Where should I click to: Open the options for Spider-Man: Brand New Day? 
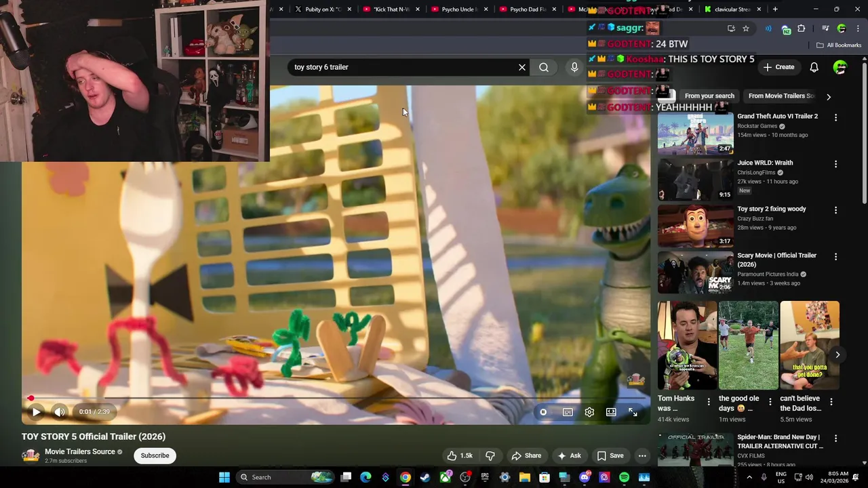[x=835, y=439]
